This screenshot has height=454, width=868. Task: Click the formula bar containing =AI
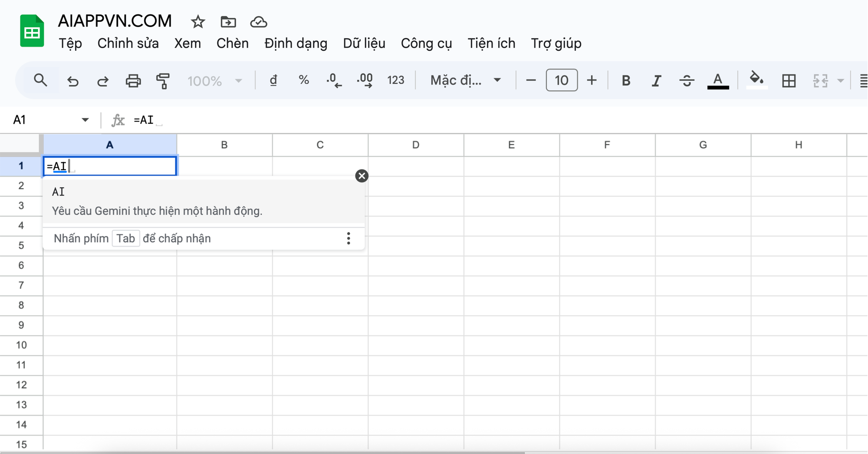click(499, 120)
